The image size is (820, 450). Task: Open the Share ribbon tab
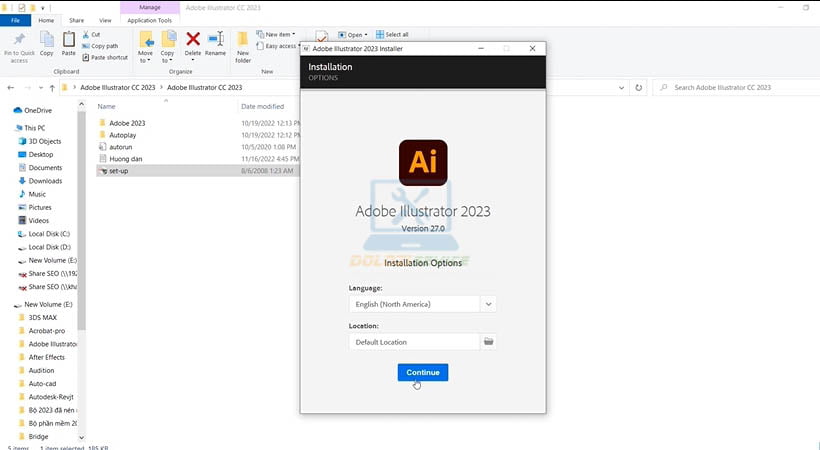pos(76,19)
